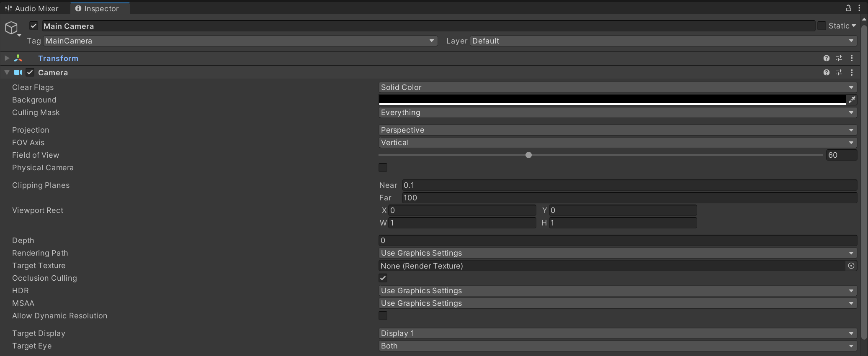The height and width of the screenshot is (356, 868).
Task: Click the Background color swatch
Action: click(x=612, y=100)
